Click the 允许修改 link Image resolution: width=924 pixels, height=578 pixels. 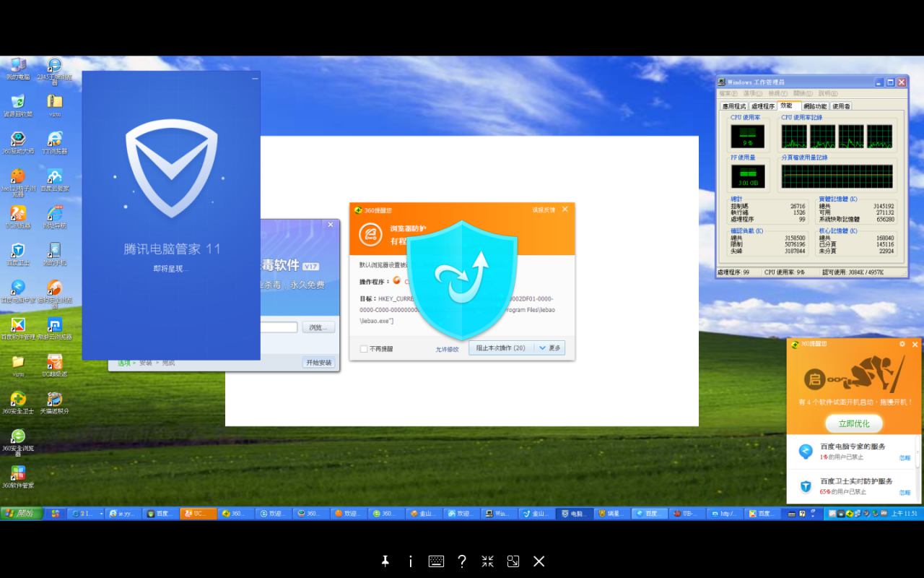coord(447,349)
